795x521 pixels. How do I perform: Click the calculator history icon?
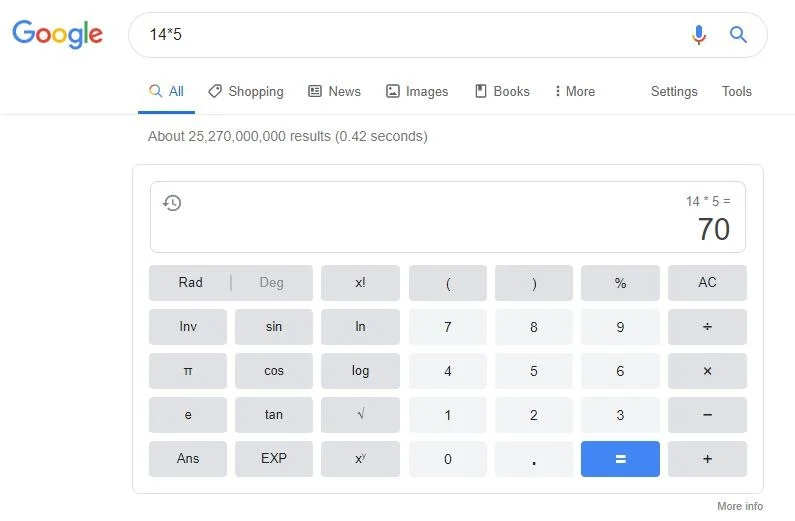tap(172, 203)
